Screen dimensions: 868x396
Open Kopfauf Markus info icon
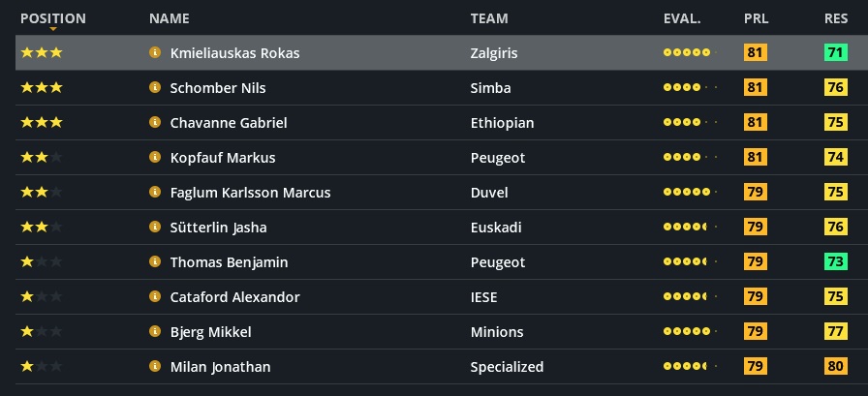[154, 158]
